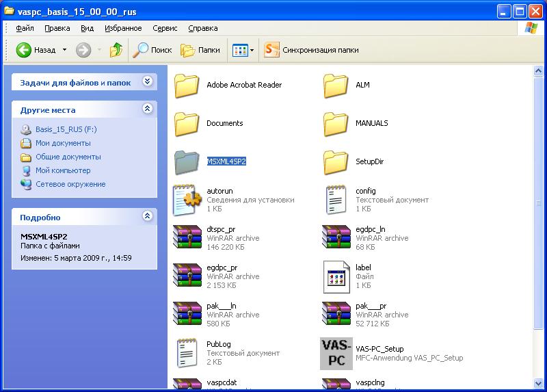
Task: Select the dtspc_pr WinRAR archive
Action: pos(187,238)
